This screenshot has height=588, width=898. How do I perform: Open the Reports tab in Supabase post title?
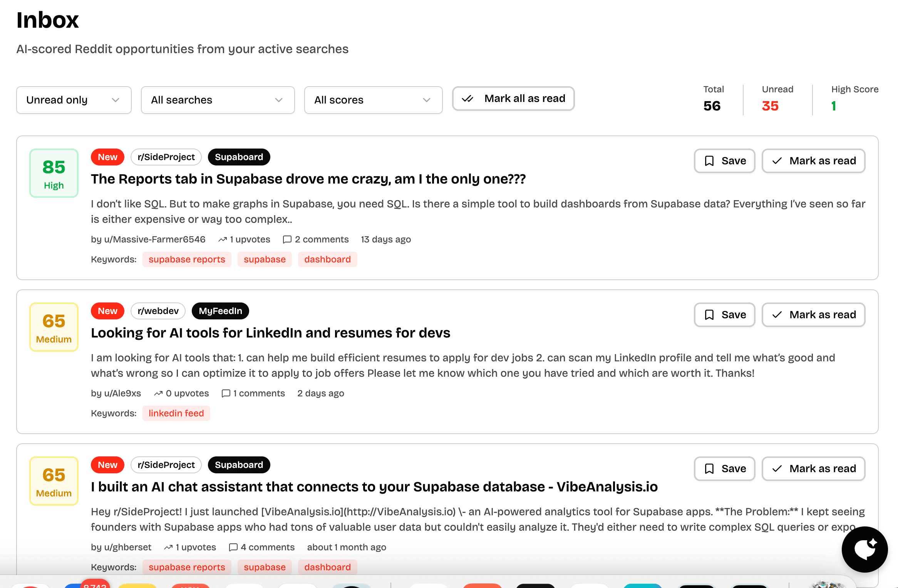pyautogui.click(x=308, y=179)
